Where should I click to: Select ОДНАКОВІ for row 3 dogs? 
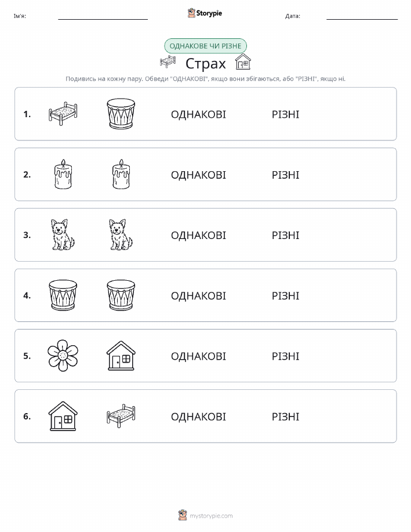[x=198, y=236]
